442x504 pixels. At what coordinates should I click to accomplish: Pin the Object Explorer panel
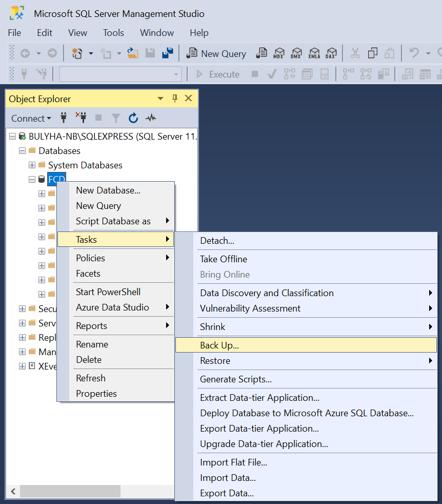[x=175, y=99]
